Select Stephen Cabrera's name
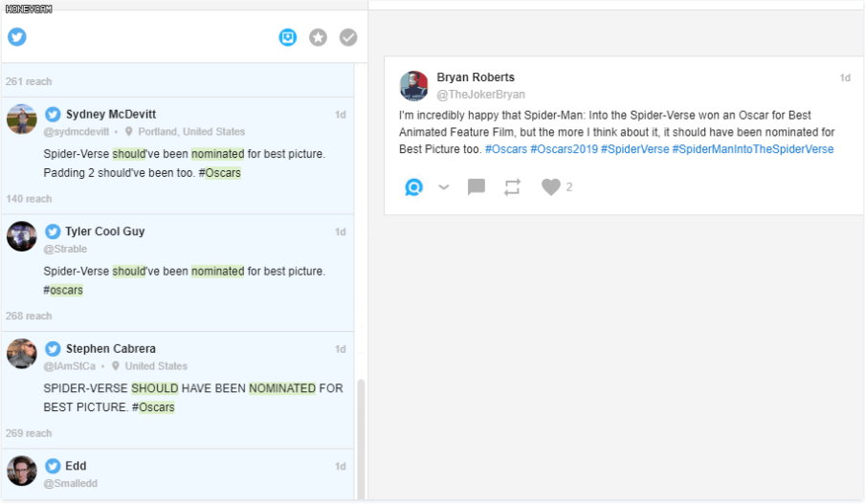The width and height of the screenshot is (865, 504). [x=110, y=348]
